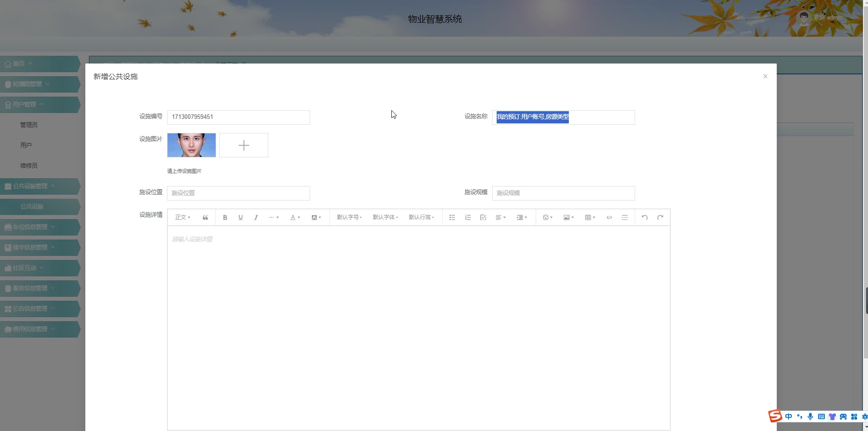Expand the 服务信息管理 sidebar menu
Image resolution: width=868 pixels, height=431 pixels.
click(40, 288)
